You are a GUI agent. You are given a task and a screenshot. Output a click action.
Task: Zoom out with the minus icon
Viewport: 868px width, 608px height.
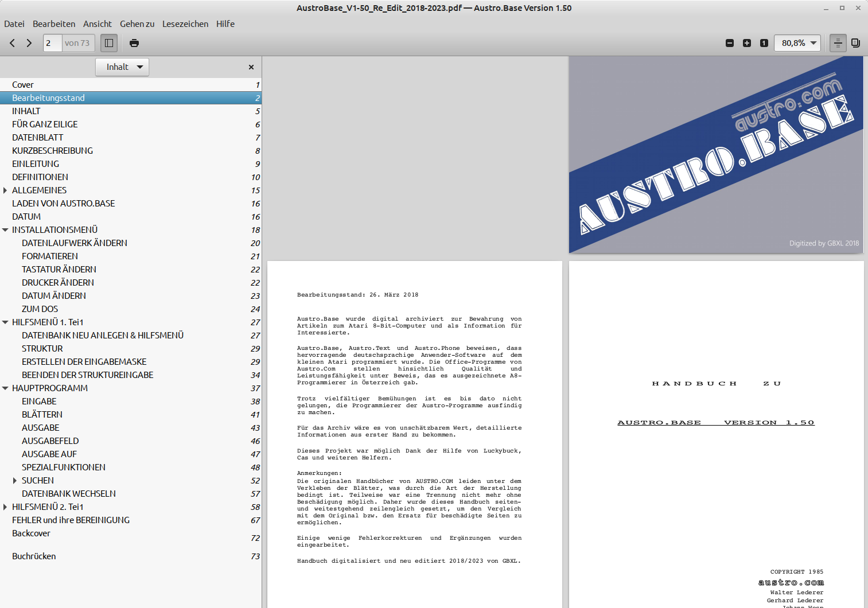730,43
